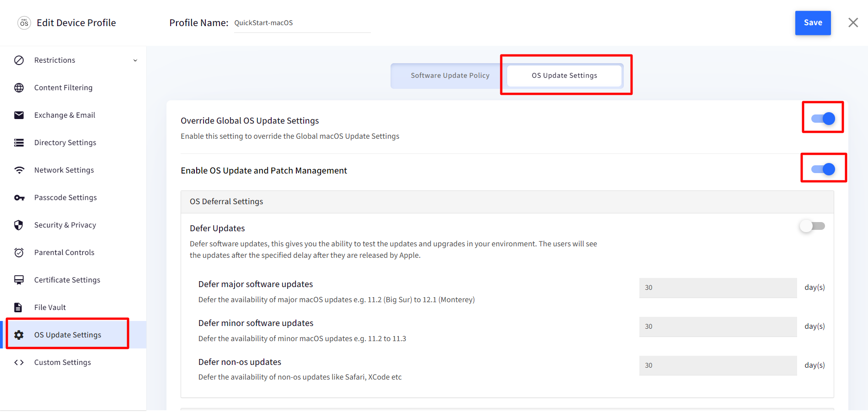Open Content Filtering settings
Screen dimensions: 868x413
[73, 87]
